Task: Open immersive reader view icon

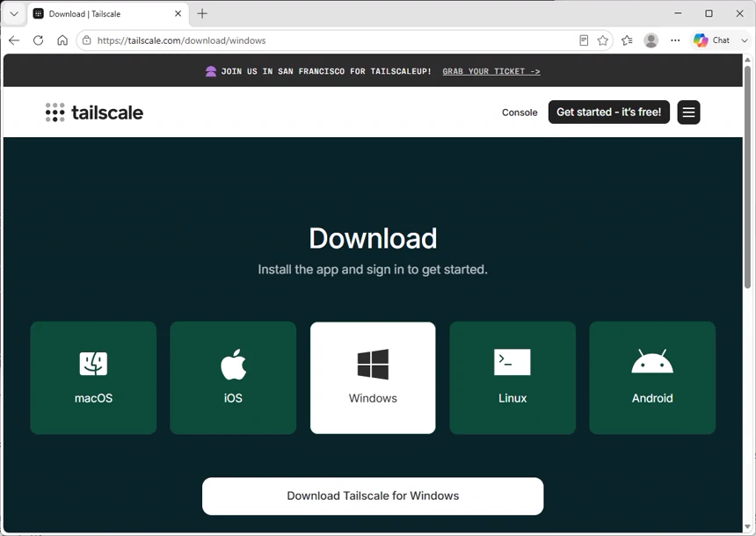Action: point(584,40)
